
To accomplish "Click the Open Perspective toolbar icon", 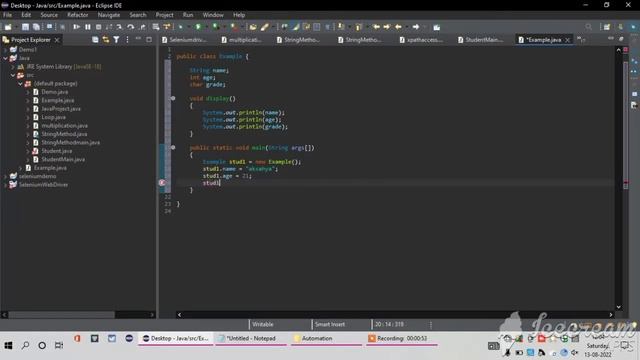I will tap(607, 27).
